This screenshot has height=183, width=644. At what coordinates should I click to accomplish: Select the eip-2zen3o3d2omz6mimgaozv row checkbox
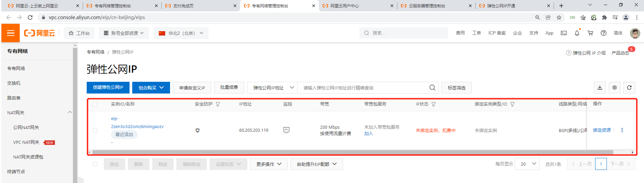point(95,130)
